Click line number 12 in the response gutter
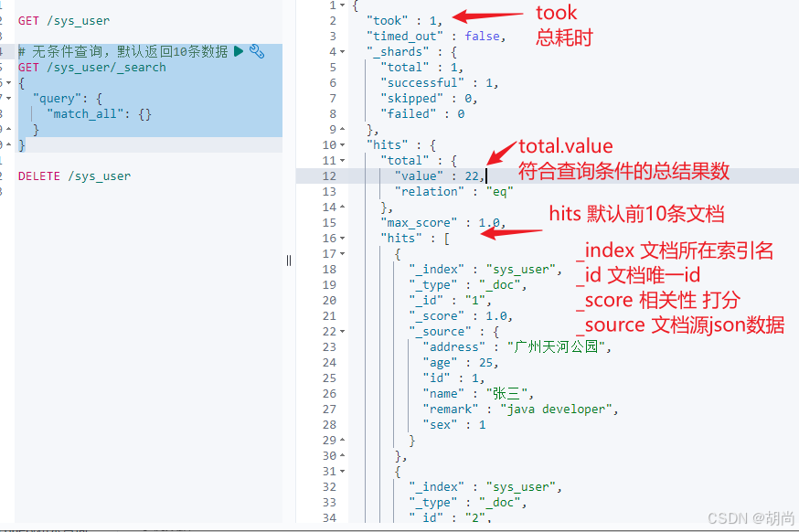The image size is (799, 532). [329, 176]
